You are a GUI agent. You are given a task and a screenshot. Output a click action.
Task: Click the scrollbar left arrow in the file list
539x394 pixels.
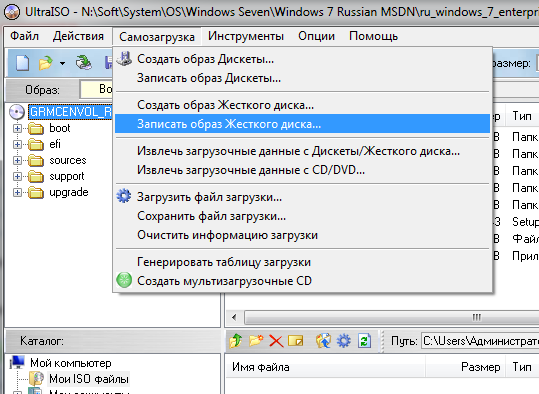click(234, 317)
